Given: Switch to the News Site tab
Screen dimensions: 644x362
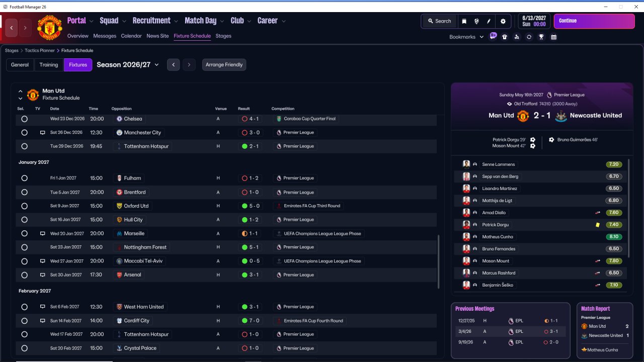Looking at the screenshot, I should 157,36.
